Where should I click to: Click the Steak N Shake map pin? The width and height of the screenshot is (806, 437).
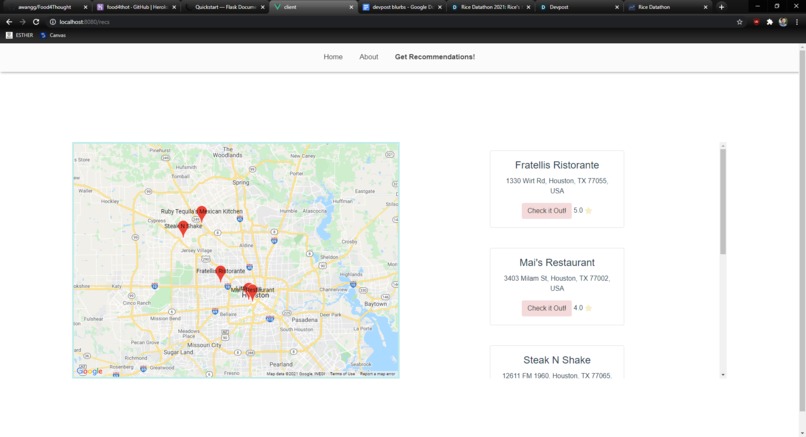[x=183, y=228]
